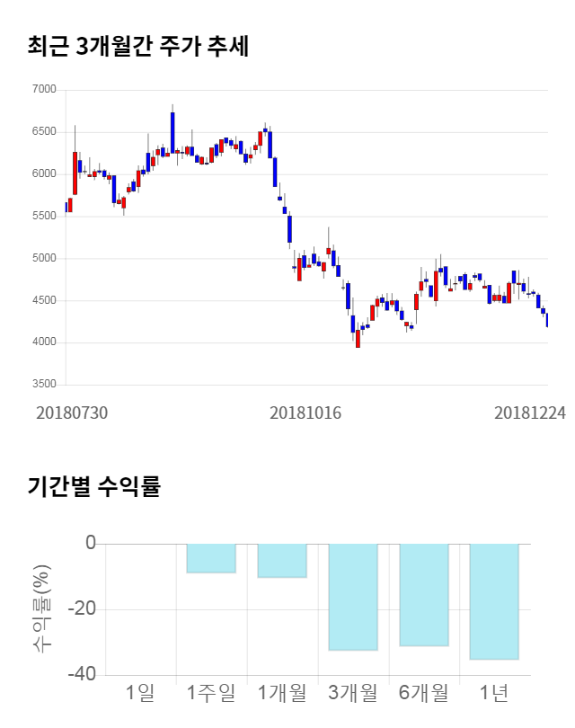The image size is (575, 728).
Task: Click the 20181224 date label
Action: (530, 413)
